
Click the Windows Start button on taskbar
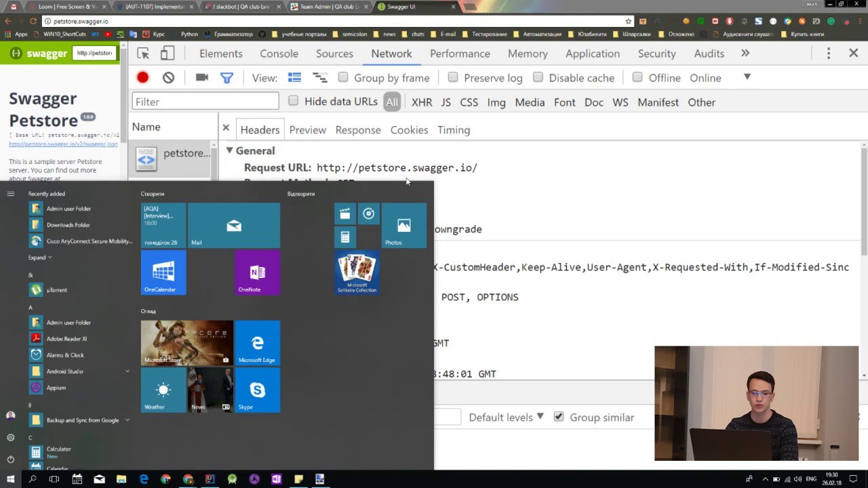pyautogui.click(x=10, y=479)
